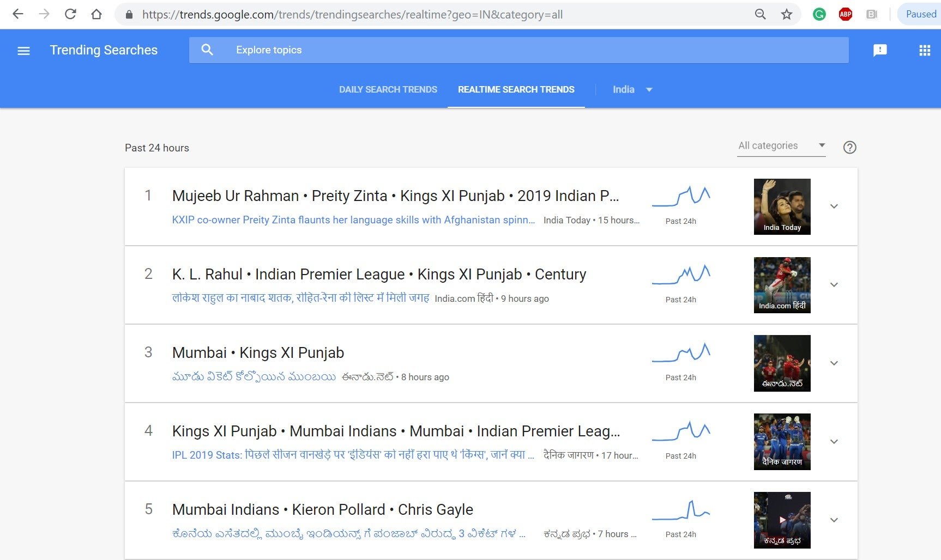
Task: Open the Google apps grid icon
Action: click(x=925, y=51)
